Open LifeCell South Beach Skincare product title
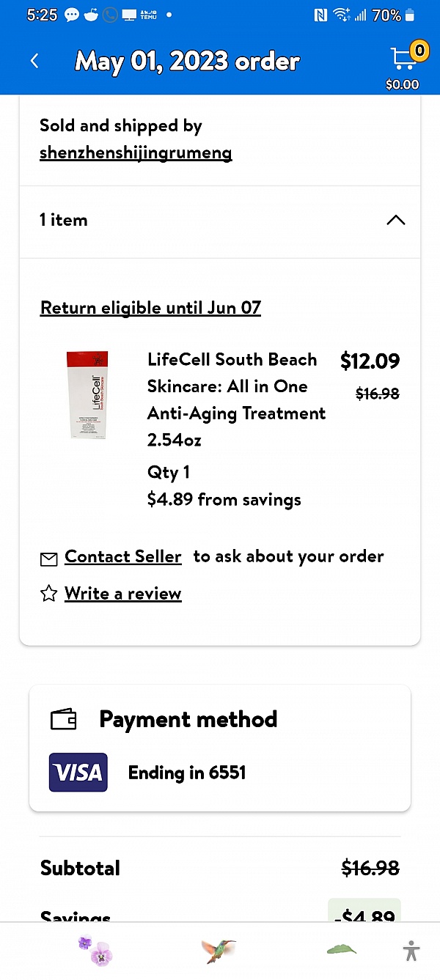440x980 pixels. pyautogui.click(x=236, y=399)
